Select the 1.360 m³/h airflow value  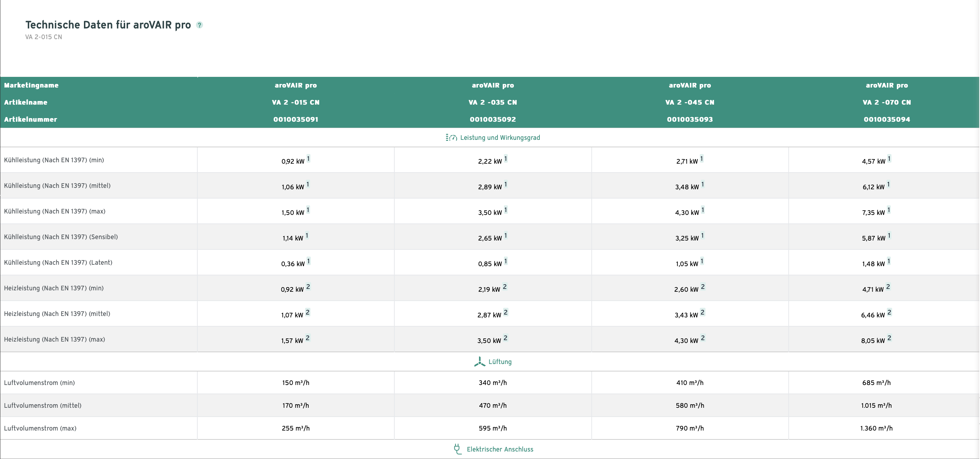click(876, 428)
